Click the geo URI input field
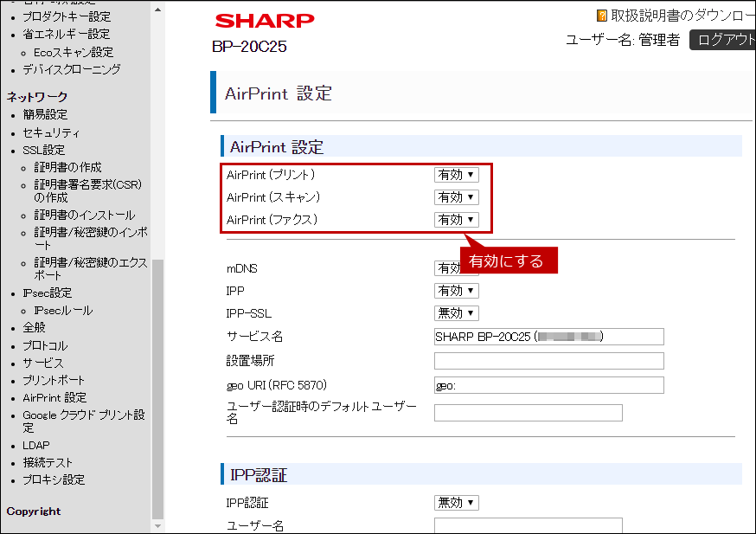The width and height of the screenshot is (756, 534). pos(548,385)
